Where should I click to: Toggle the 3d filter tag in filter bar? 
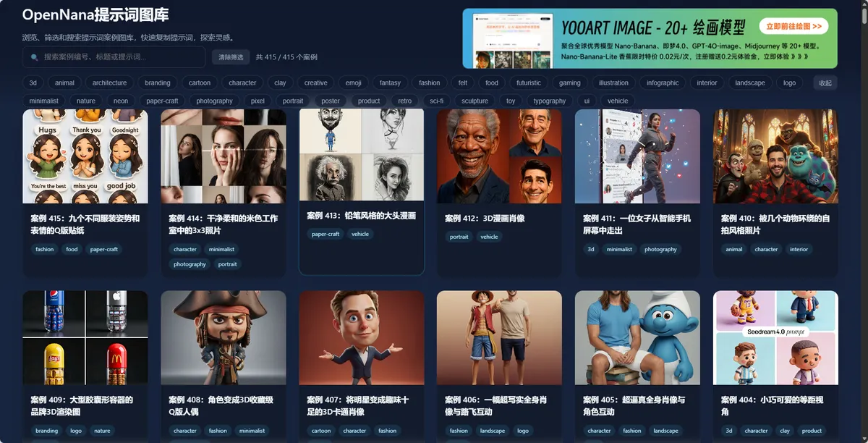pyautogui.click(x=33, y=83)
